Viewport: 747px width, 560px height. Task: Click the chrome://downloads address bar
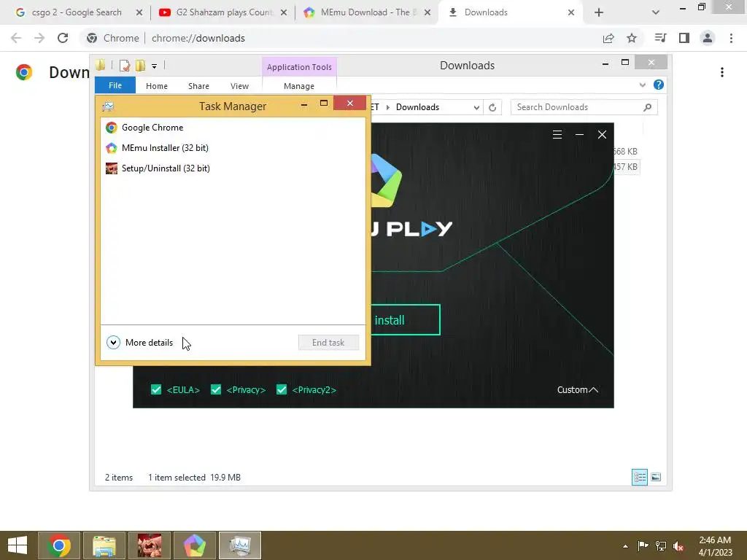tap(198, 38)
